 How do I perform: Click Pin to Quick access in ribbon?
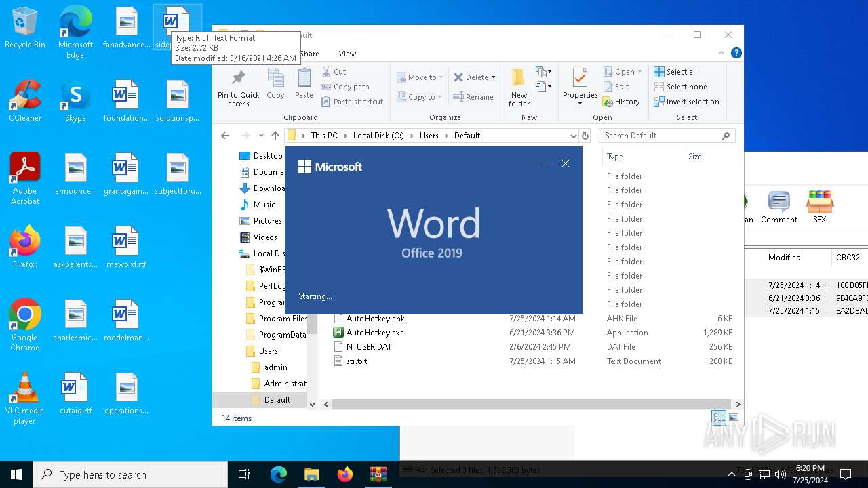pyautogui.click(x=239, y=88)
